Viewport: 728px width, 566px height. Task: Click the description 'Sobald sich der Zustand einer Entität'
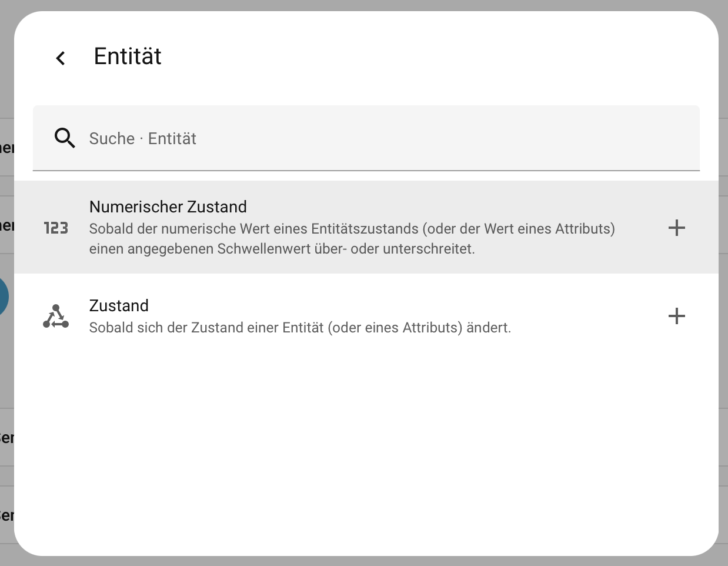(300, 328)
